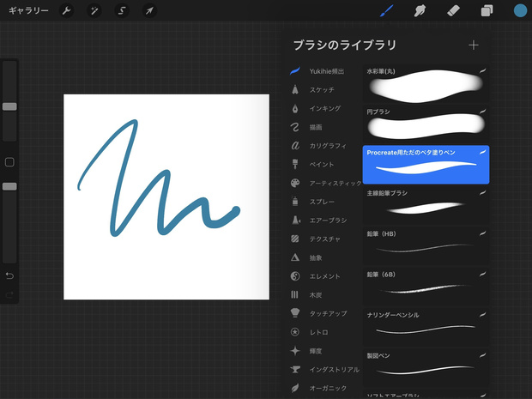Viewport: 532px width, 399px height.
Task: Activate the Selection S-shaped tool
Action: 122,11
